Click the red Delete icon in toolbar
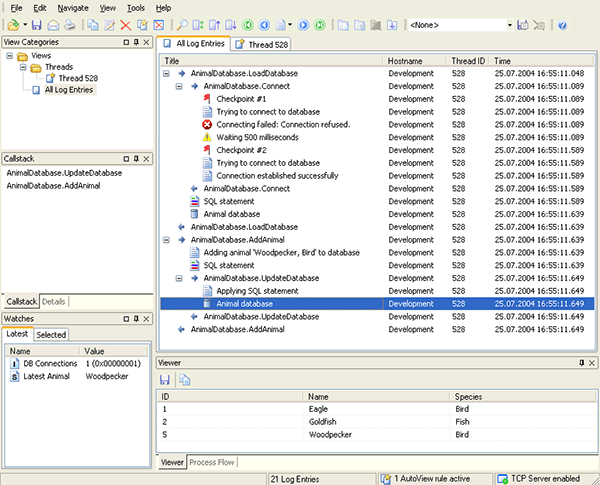 (126, 24)
